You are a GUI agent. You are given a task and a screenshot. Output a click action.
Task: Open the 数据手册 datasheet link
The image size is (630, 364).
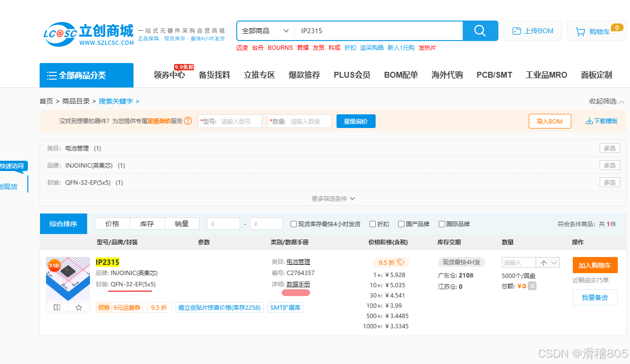click(x=298, y=284)
